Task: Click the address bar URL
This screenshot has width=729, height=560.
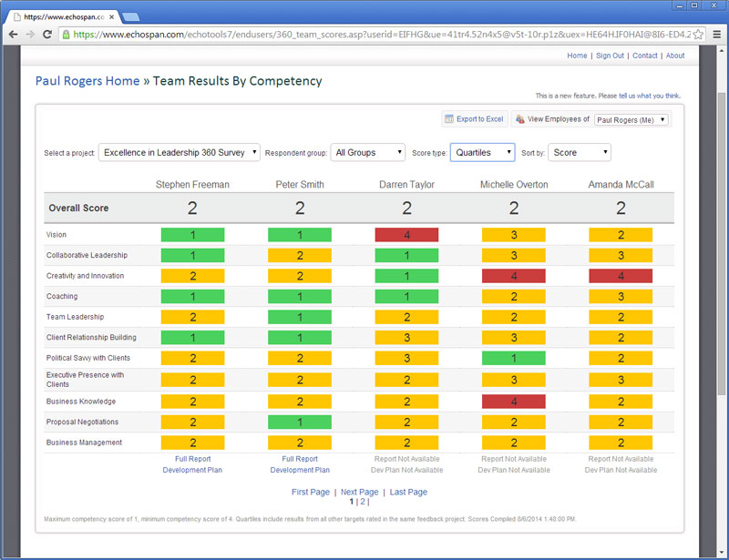Action: coord(381,35)
